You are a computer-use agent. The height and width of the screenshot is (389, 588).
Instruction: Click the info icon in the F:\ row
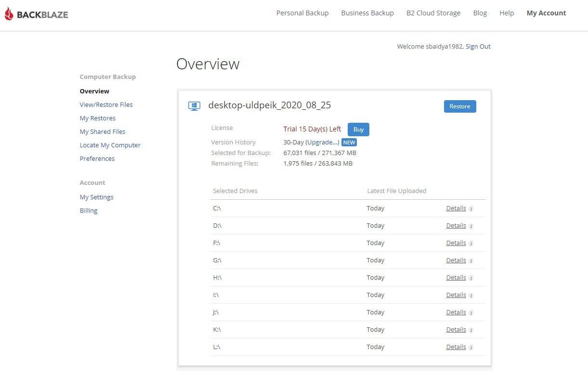471,244
